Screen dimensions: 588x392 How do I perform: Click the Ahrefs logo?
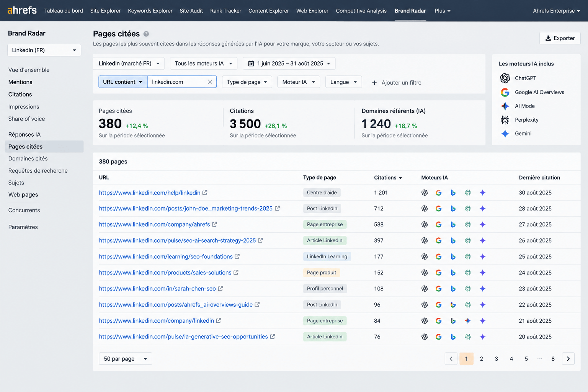[x=22, y=10]
